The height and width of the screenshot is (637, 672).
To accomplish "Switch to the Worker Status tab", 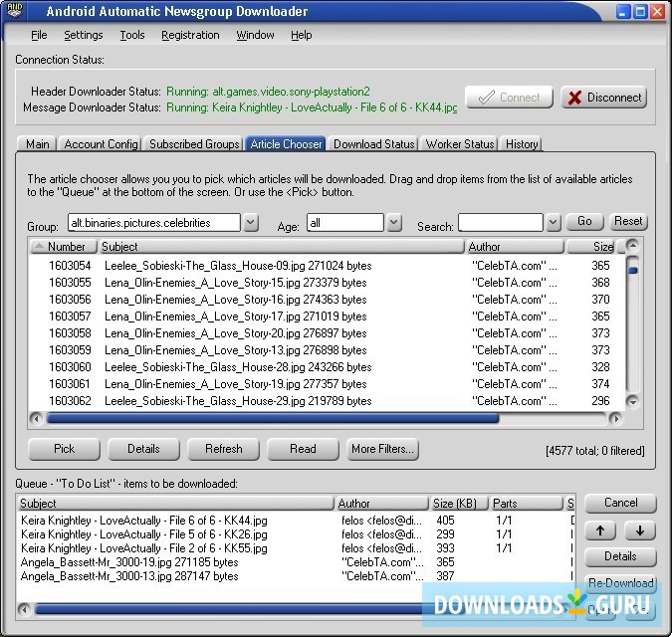I will pyautogui.click(x=460, y=144).
